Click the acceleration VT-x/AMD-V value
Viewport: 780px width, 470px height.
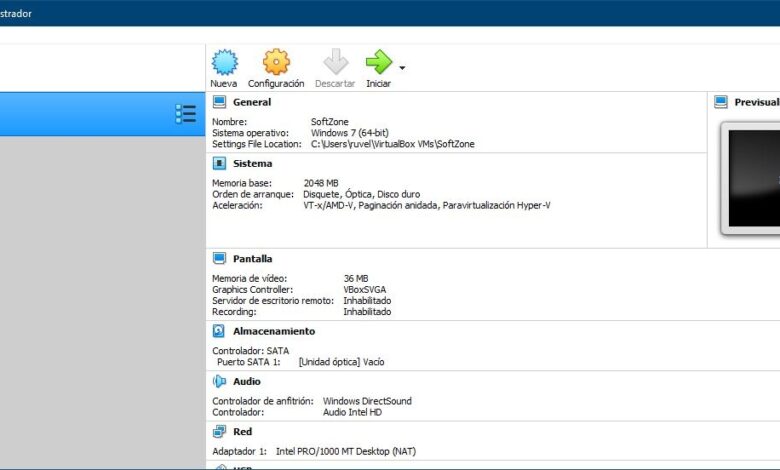pos(427,205)
